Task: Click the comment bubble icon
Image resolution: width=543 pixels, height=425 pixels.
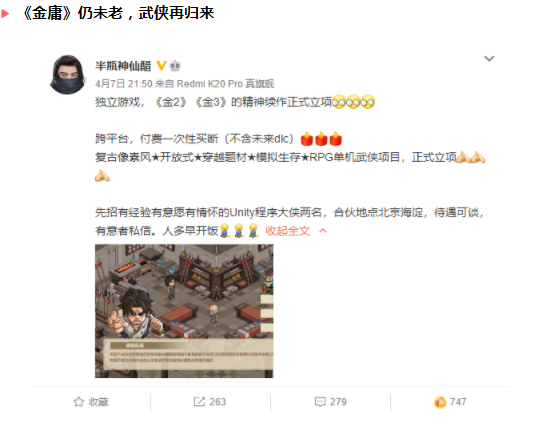Action: tap(320, 402)
